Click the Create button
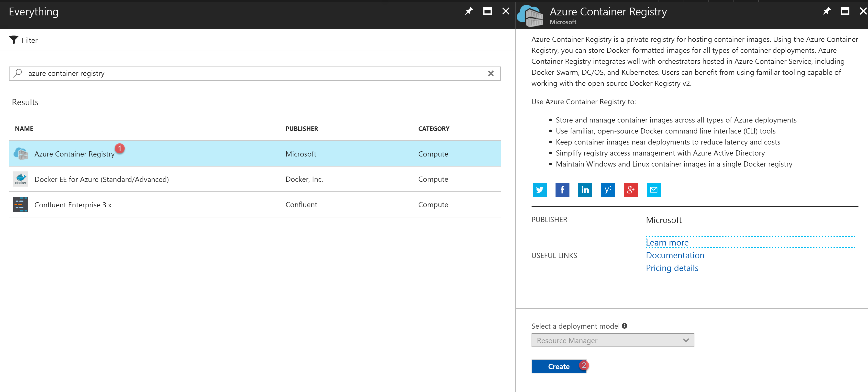The image size is (868, 392). coord(559,366)
